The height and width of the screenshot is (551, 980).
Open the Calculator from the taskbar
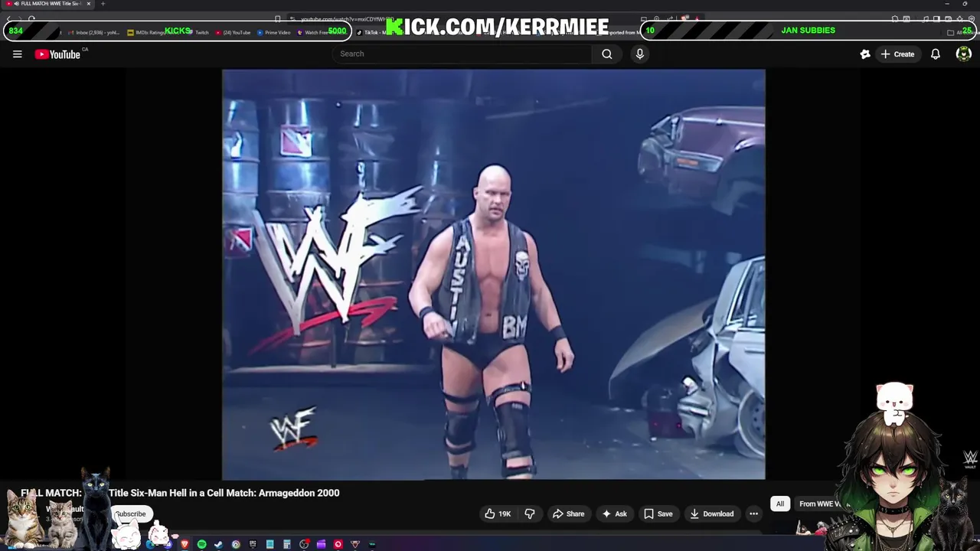286,544
